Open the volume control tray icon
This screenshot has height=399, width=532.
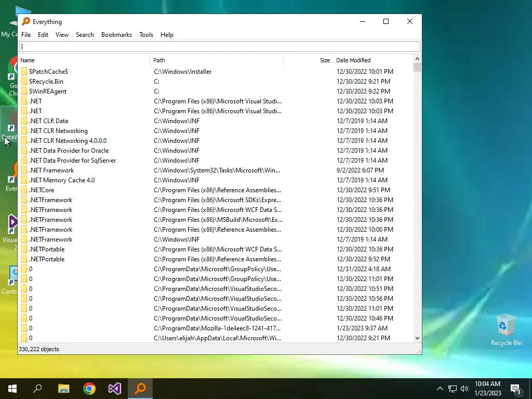point(464,389)
